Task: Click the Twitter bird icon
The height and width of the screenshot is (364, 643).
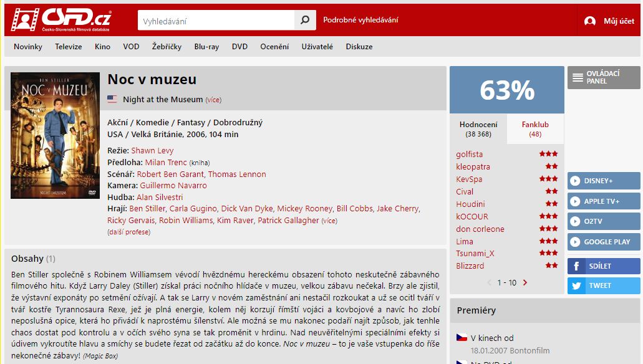Action: pyautogui.click(x=576, y=285)
